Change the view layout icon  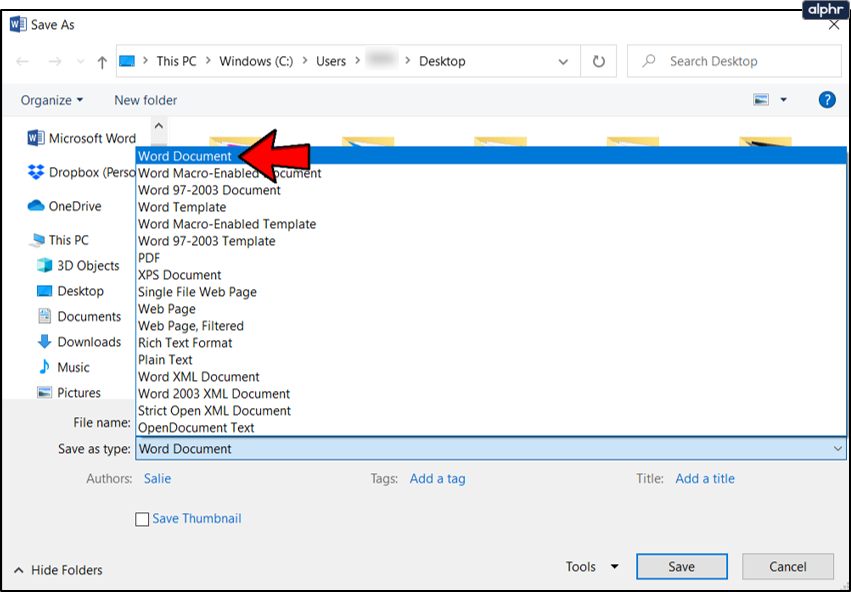tap(761, 100)
